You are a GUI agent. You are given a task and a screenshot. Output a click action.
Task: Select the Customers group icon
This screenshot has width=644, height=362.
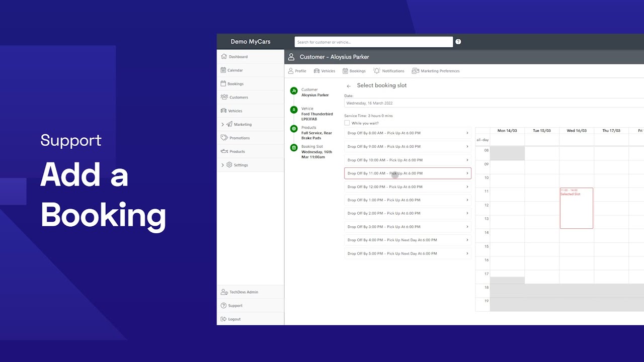[224, 97]
